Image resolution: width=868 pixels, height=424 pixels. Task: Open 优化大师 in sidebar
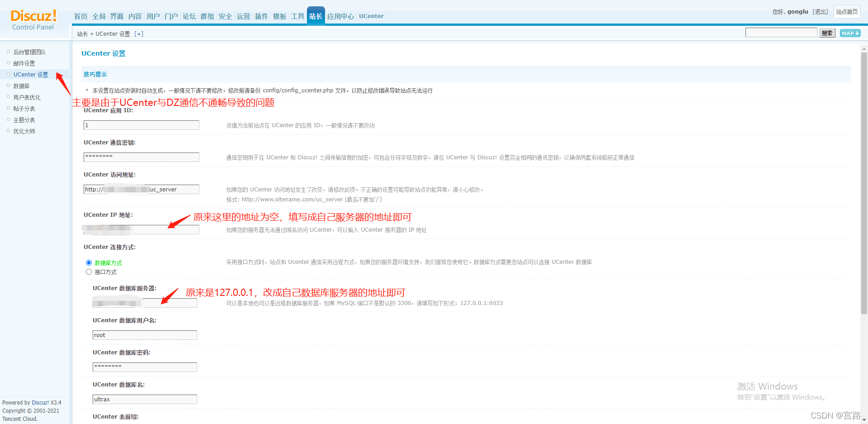[24, 131]
